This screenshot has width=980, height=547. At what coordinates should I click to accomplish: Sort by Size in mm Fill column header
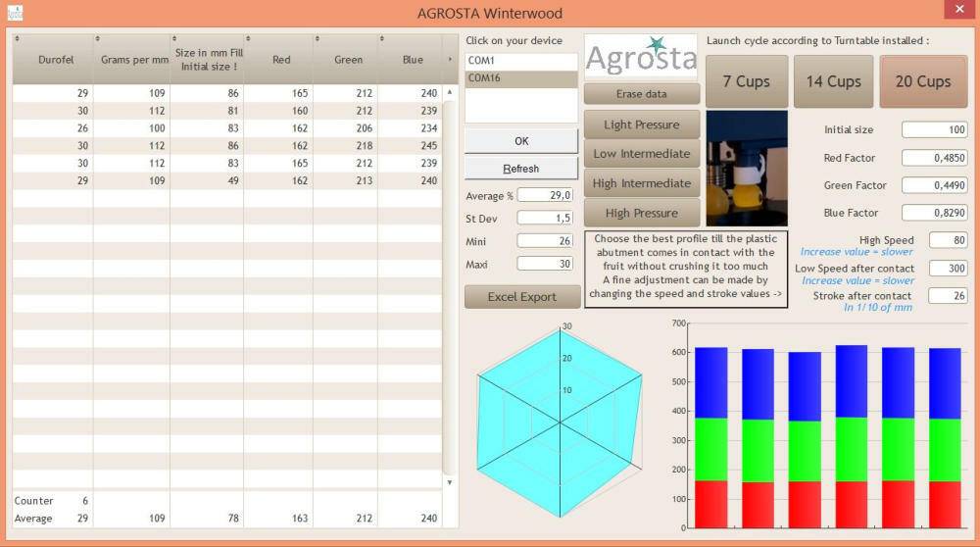point(207,60)
